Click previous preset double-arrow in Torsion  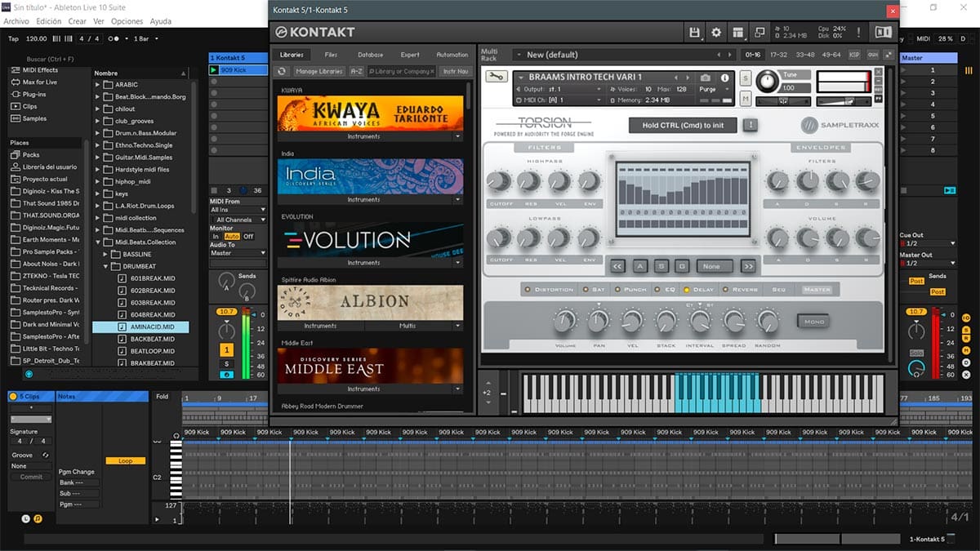click(x=617, y=266)
